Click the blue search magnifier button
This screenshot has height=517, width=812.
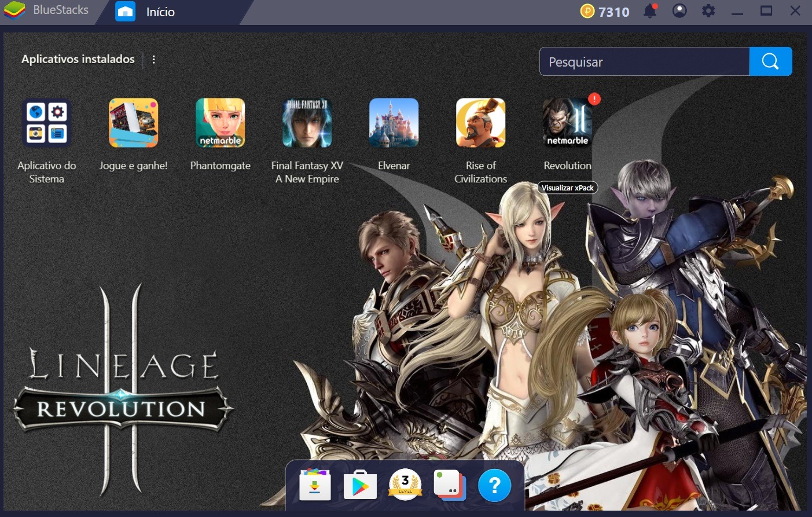click(x=770, y=61)
